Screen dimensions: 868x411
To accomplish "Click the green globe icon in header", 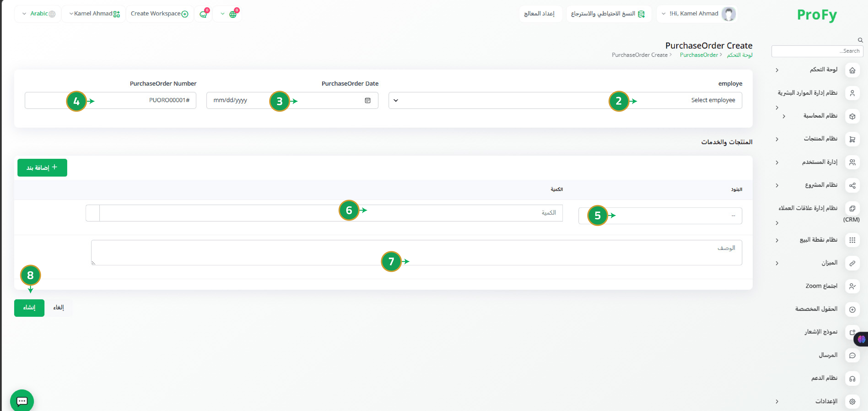I will (233, 14).
